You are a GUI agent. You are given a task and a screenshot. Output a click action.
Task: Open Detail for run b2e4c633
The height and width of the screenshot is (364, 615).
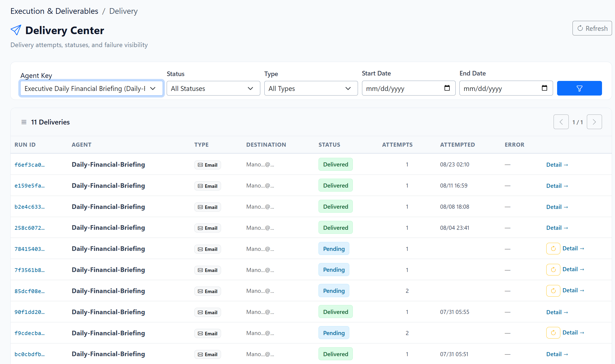(557, 207)
